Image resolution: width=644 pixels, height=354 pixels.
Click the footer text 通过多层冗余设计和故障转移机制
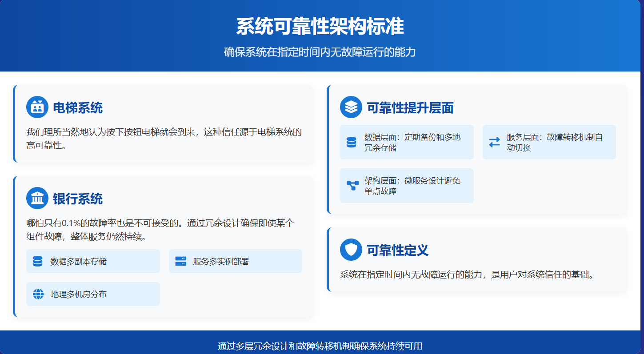click(x=320, y=346)
